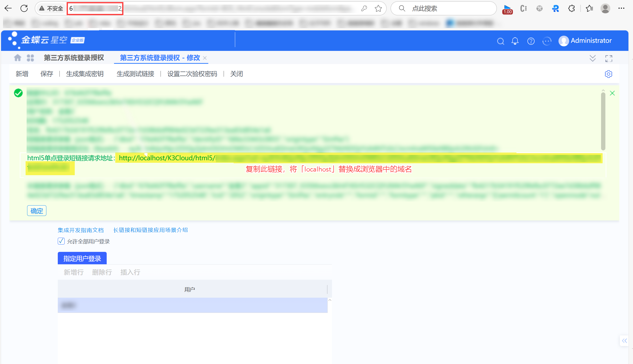Screen dimensions: 633x364
Task: Toggle fullscreen with expand-corners icon
Action: coord(609,58)
